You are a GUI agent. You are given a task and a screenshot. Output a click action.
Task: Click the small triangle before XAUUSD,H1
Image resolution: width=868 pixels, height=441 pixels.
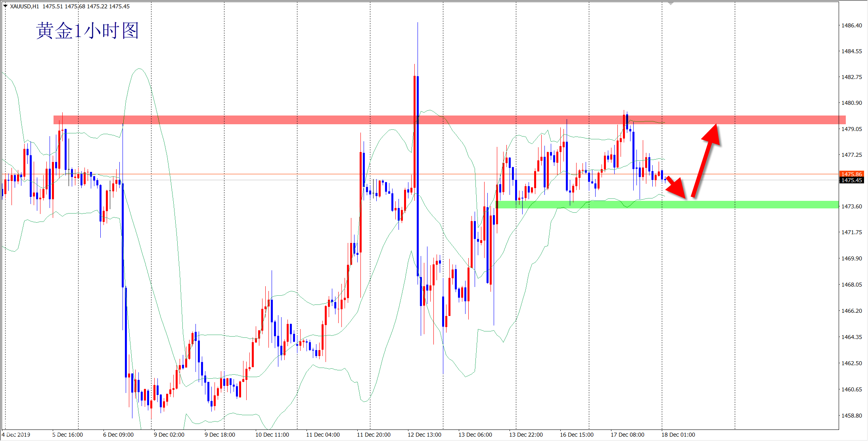5,6
